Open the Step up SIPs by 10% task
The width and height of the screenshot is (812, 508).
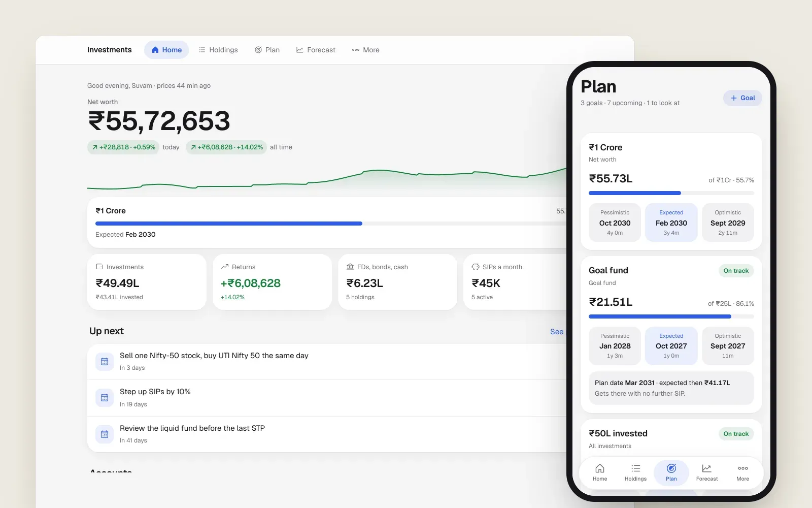point(327,398)
